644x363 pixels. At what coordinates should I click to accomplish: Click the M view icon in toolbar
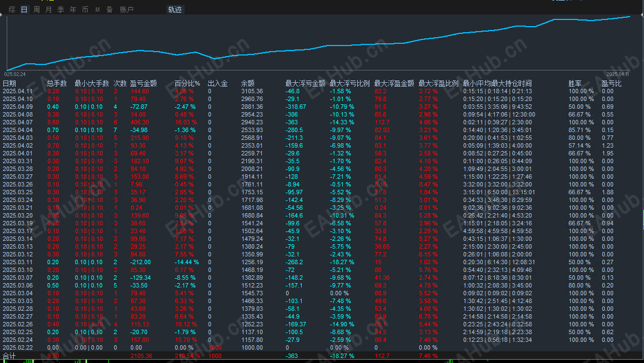coord(97,9)
